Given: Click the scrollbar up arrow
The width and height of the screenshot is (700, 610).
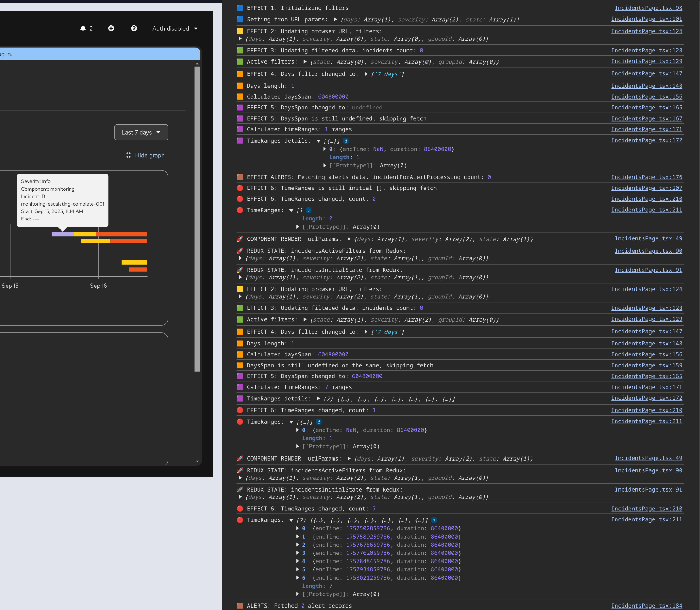Looking at the screenshot, I should [197, 64].
